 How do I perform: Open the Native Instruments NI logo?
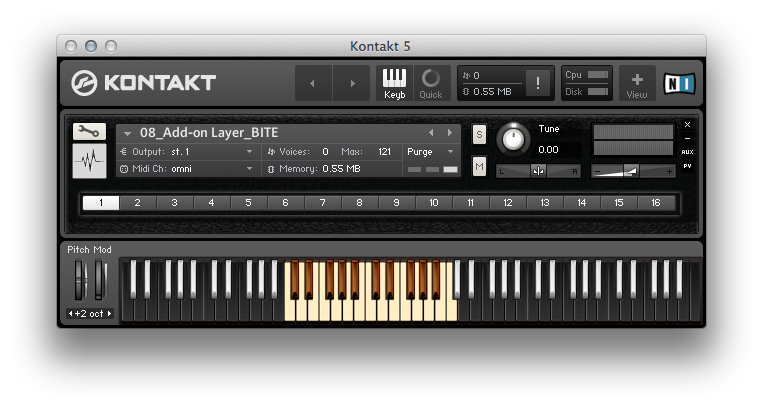679,83
